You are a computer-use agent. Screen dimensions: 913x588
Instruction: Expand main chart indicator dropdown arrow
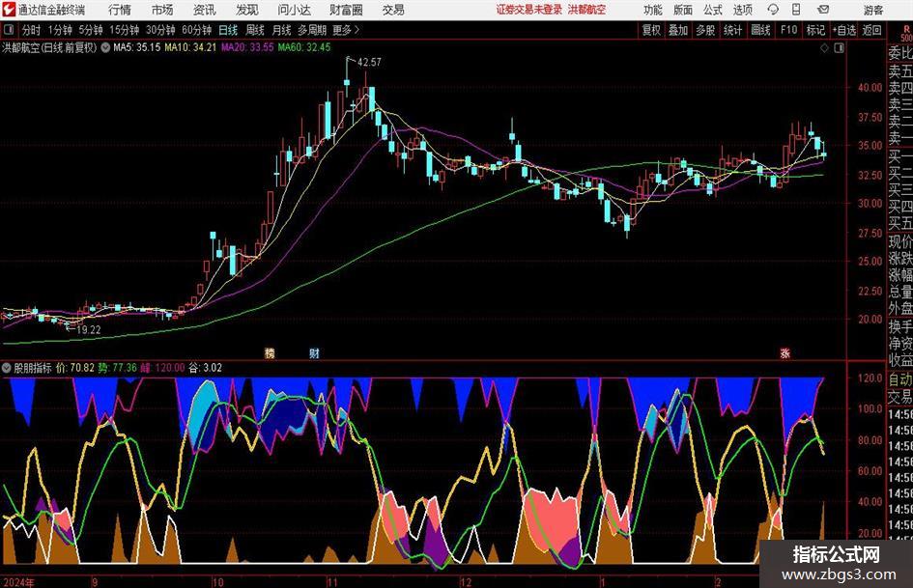[105, 47]
